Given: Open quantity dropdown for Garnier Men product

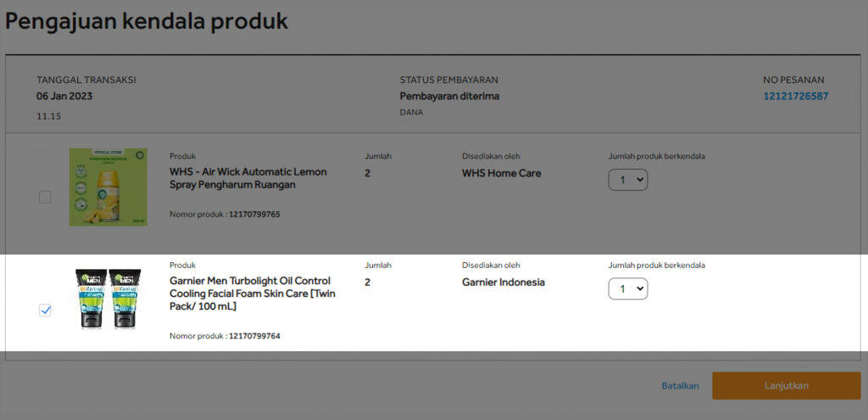Looking at the screenshot, I should 628,288.
